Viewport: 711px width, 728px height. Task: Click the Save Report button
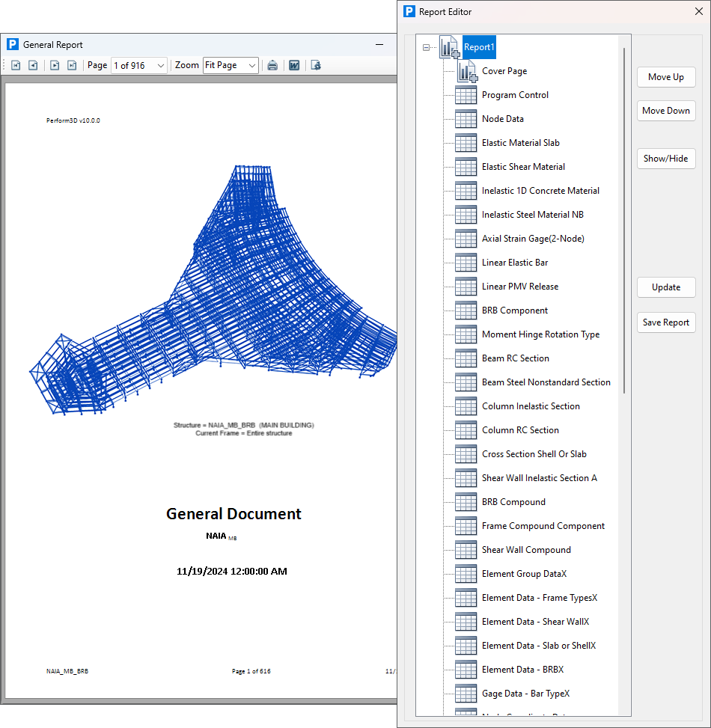666,322
